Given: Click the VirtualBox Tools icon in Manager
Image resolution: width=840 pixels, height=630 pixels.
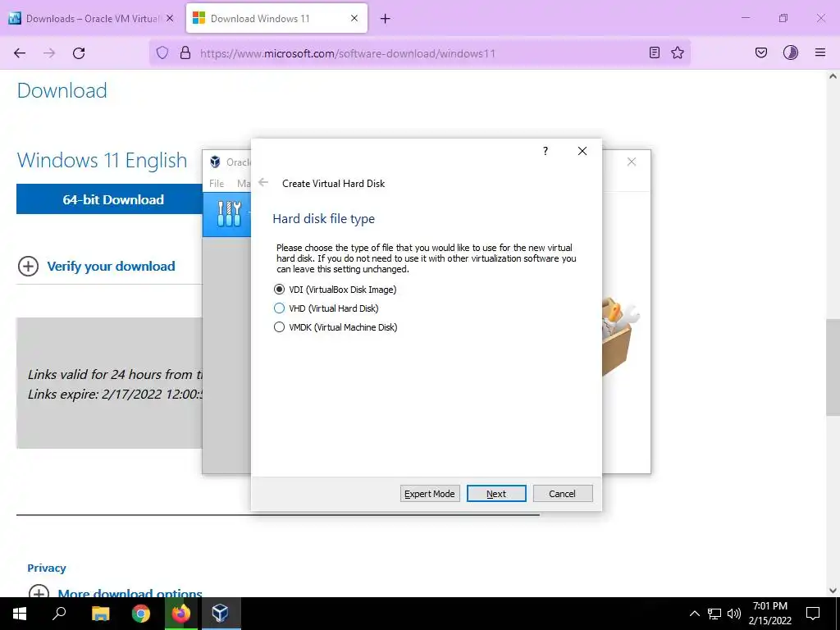Looking at the screenshot, I should pyautogui.click(x=229, y=214).
